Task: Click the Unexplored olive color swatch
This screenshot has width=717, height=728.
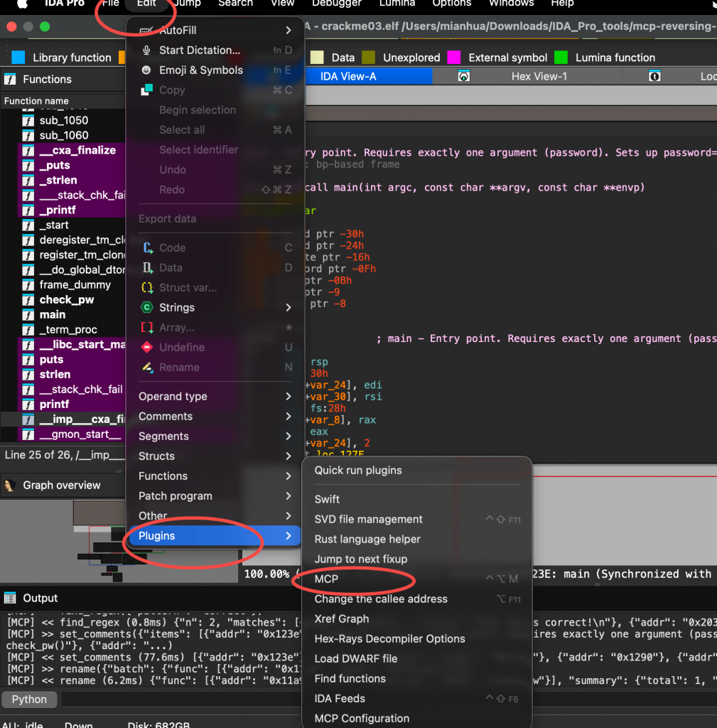Action: [369, 58]
